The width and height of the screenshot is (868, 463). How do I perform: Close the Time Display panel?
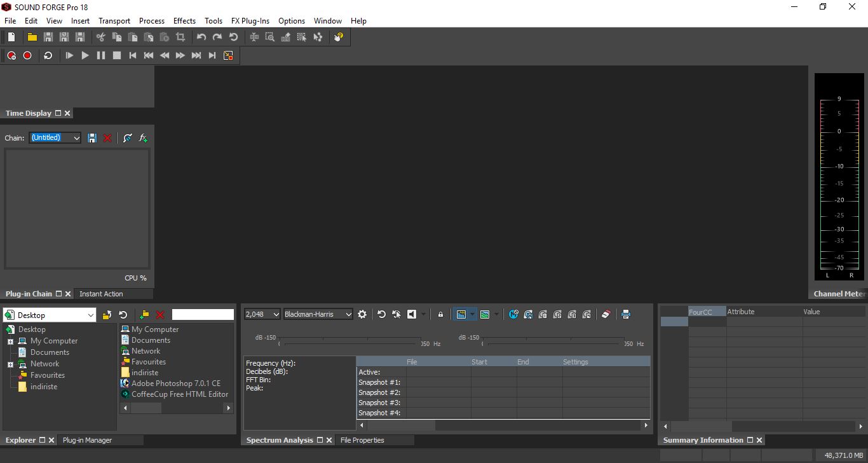[67, 113]
